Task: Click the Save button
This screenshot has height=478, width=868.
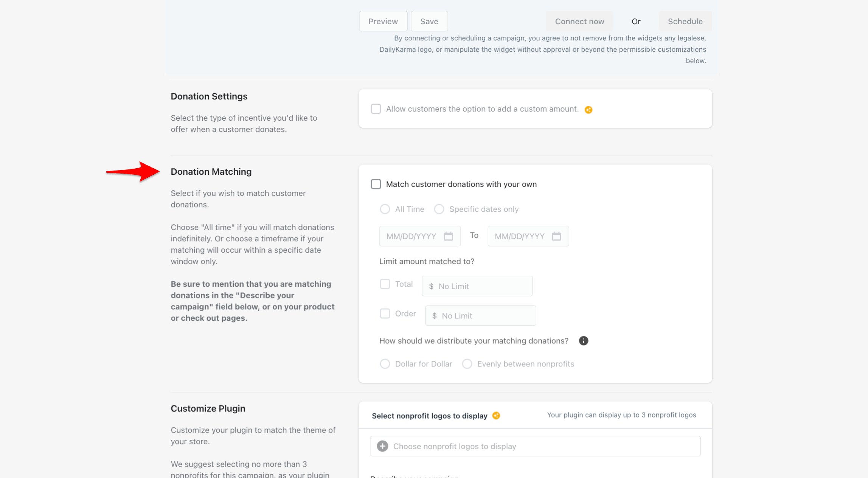Action: click(429, 22)
